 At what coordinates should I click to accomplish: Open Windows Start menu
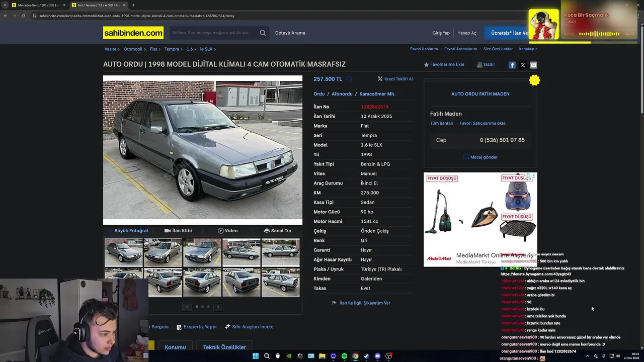point(256,356)
